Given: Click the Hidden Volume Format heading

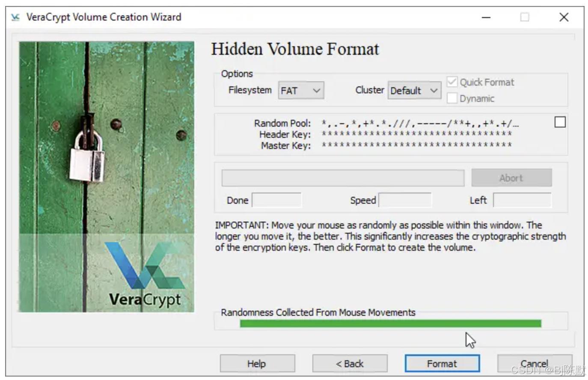Looking at the screenshot, I should (295, 49).
